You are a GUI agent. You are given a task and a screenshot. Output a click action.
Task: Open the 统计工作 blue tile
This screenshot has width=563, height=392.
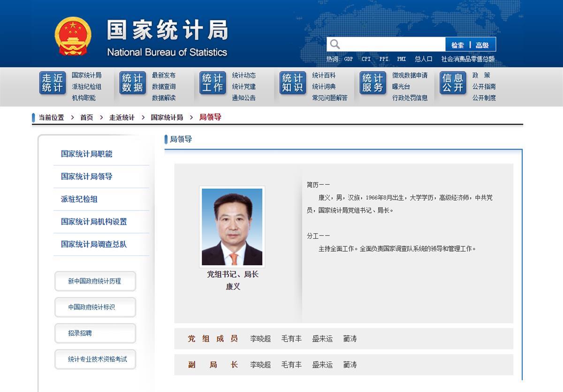pyautogui.click(x=213, y=83)
